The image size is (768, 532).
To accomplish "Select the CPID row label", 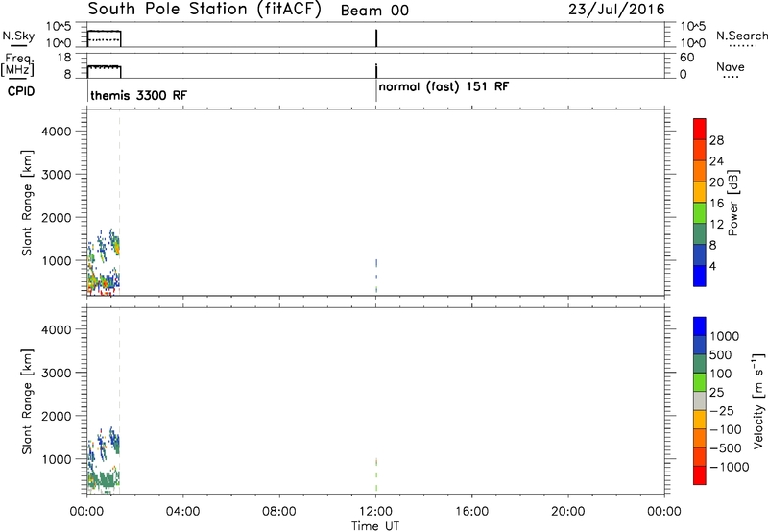I will [x=21, y=91].
